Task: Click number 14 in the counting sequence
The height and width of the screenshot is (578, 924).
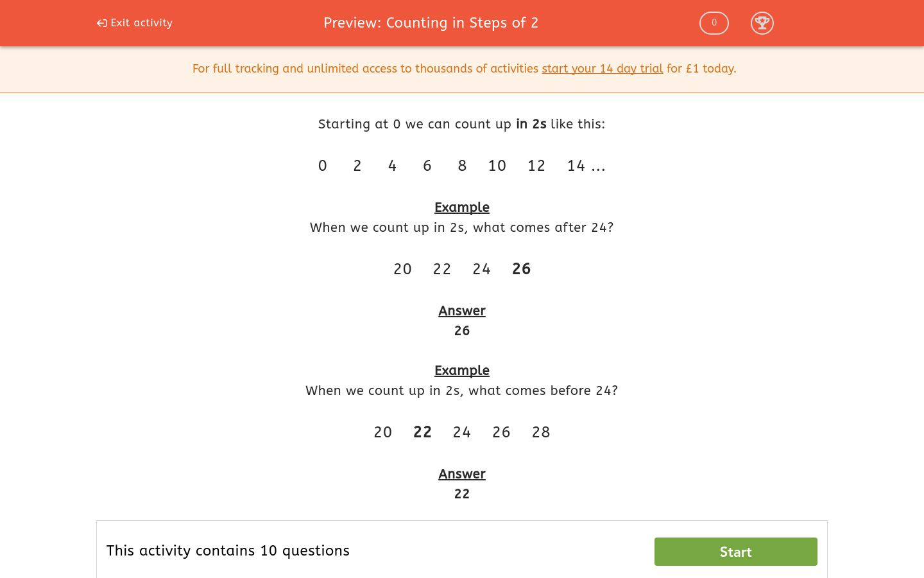Action: pyautogui.click(x=576, y=166)
